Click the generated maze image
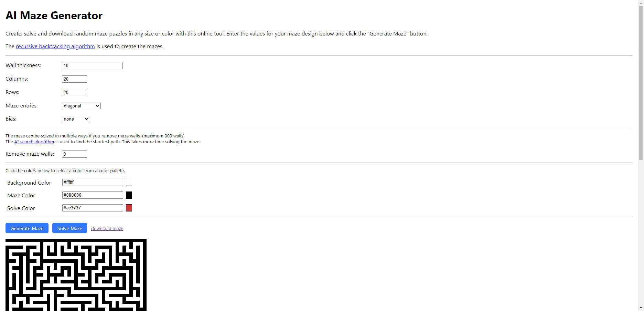 coord(76,275)
